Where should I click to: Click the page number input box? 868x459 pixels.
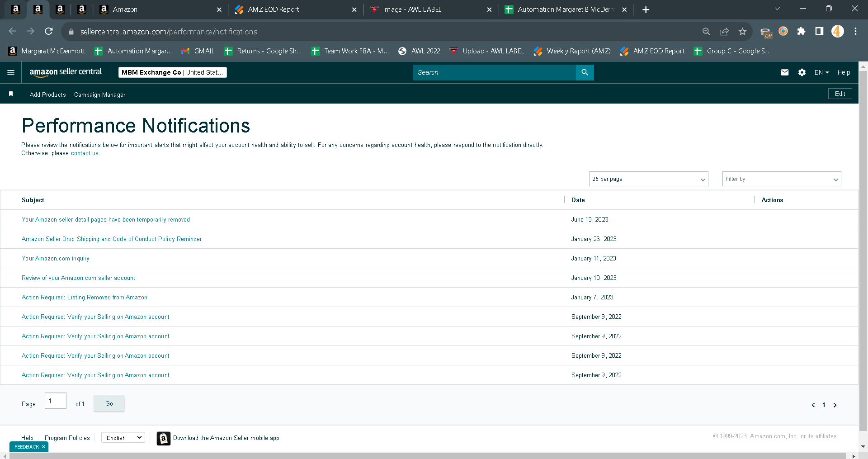tap(56, 401)
